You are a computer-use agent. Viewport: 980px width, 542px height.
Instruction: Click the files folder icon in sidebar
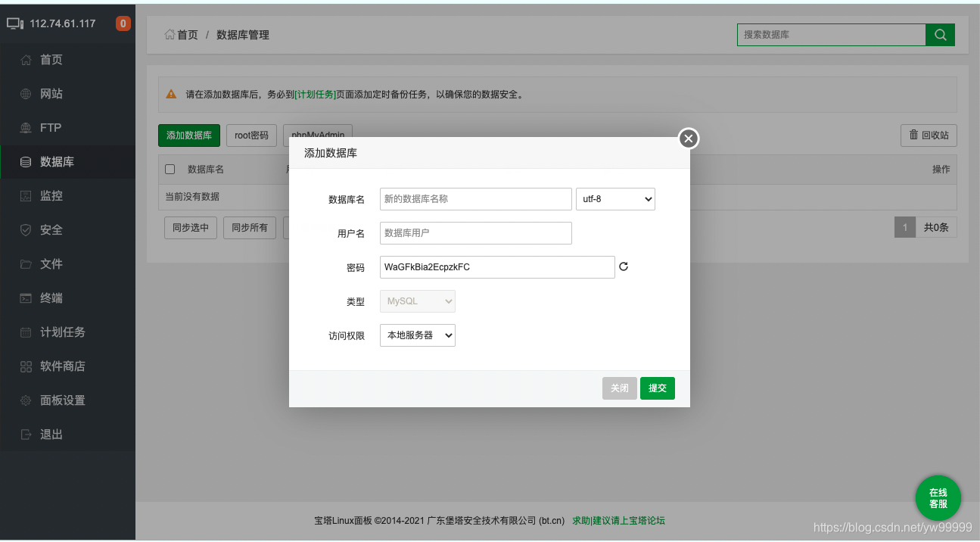click(x=26, y=264)
